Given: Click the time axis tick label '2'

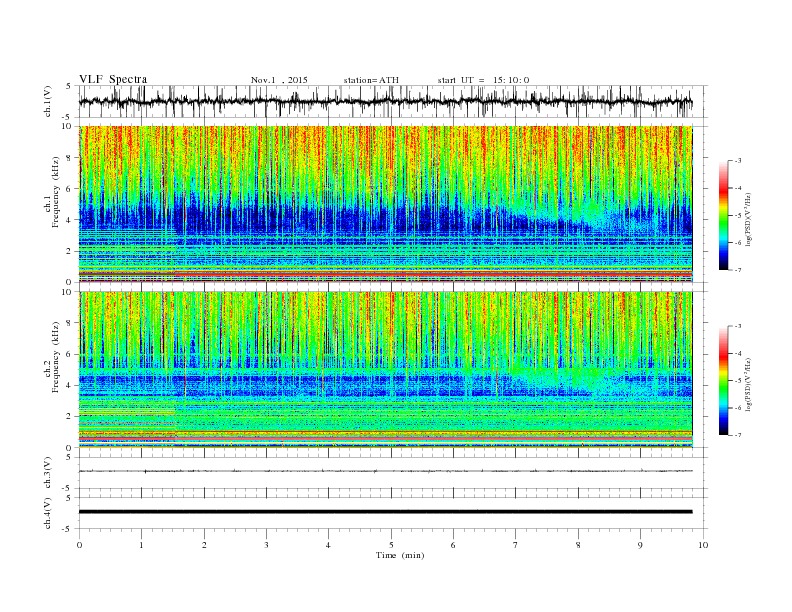Looking at the screenshot, I should [204, 545].
